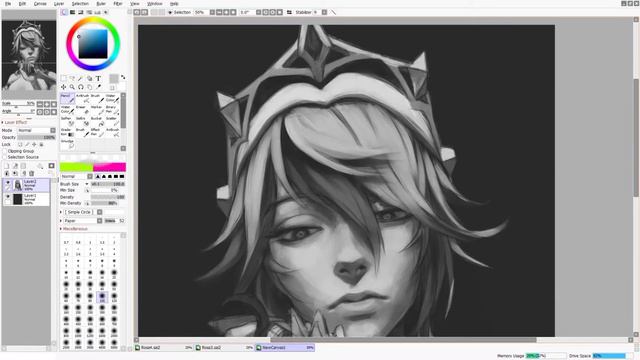Open the Stabilizer value dropdown
640x360 pixels.
click(x=324, y=12)
